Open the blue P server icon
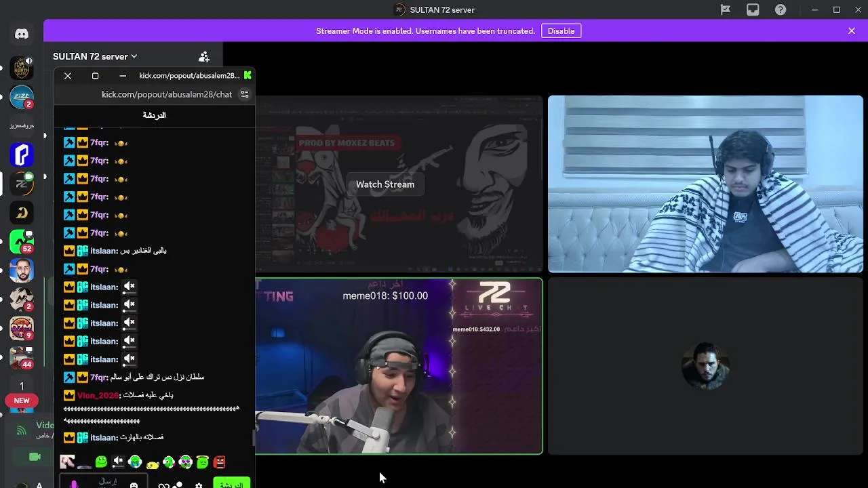 [22, 155]
